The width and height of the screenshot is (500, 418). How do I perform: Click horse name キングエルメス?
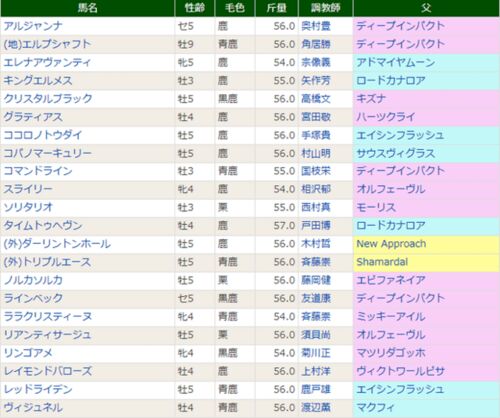tap(38, 81)
